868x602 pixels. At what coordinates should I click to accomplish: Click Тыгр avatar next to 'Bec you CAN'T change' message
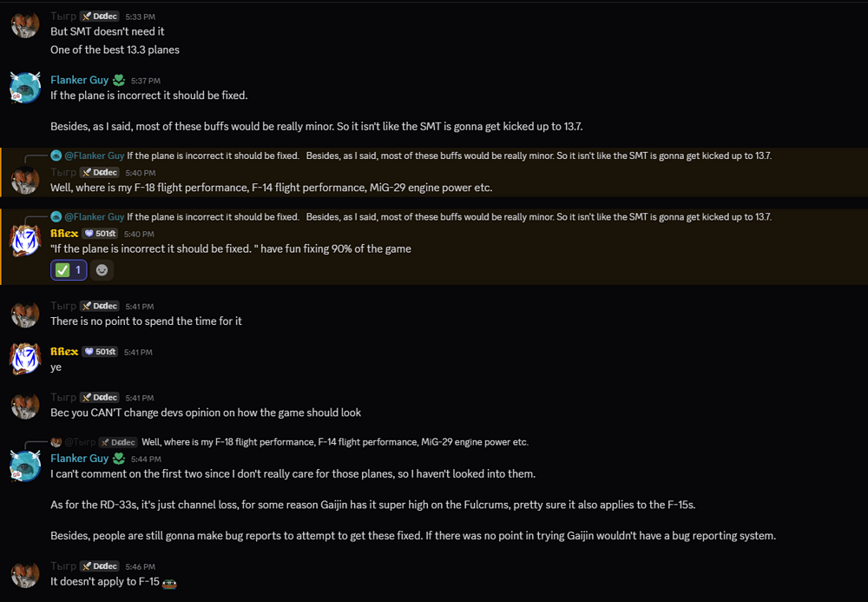(25, 404)
